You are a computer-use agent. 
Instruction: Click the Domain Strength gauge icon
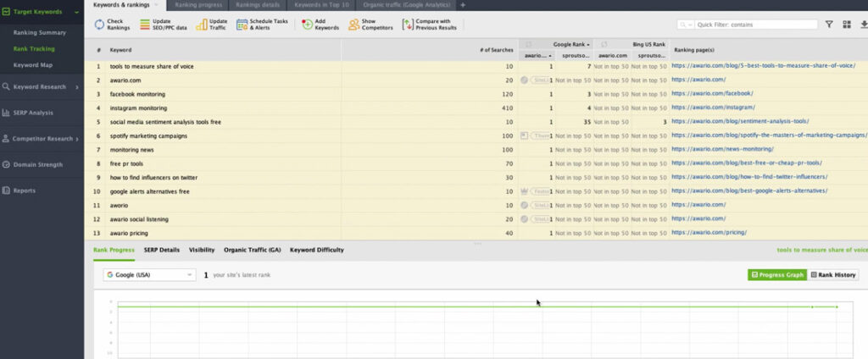click(6, 164)
